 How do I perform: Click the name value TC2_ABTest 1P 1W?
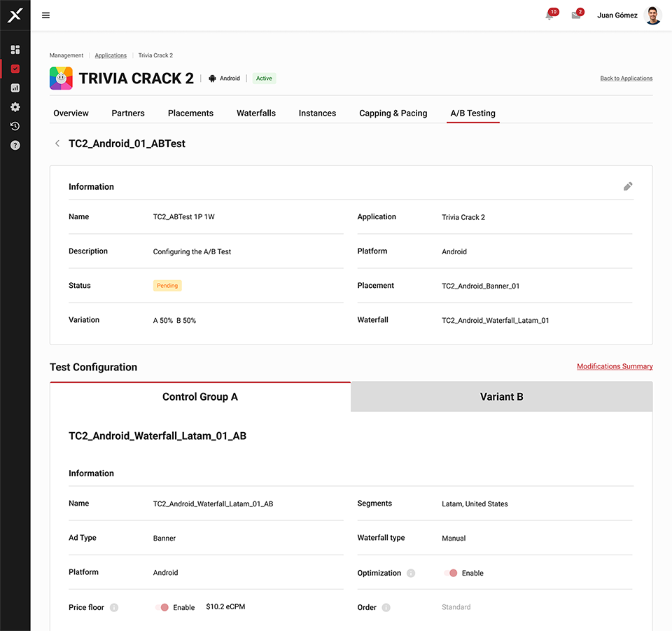[x=184, y=217]
